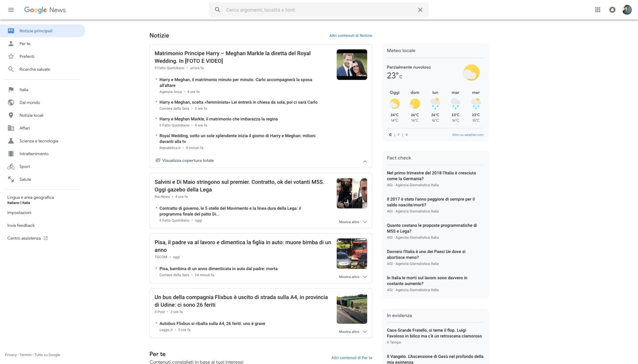The height and width of the screenshot is (364, 638).
Task: Click the Notizie locali pin icon
Action: pos(11,115)
